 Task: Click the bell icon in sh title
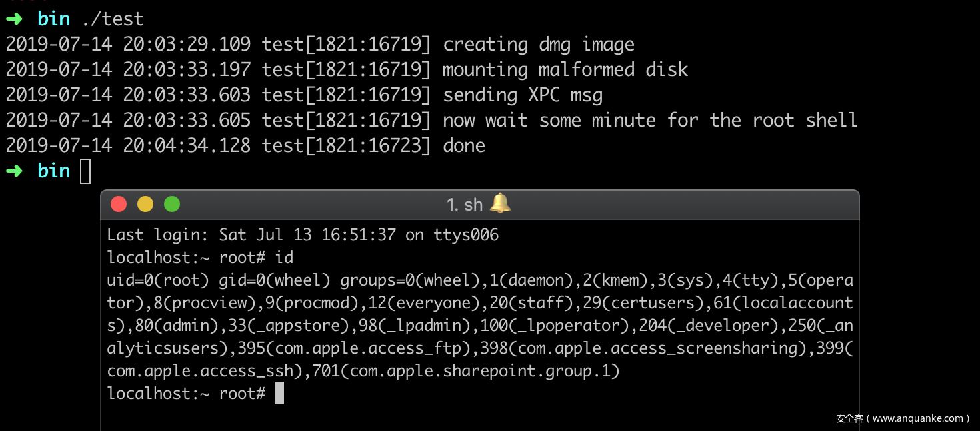click(500, 203)
